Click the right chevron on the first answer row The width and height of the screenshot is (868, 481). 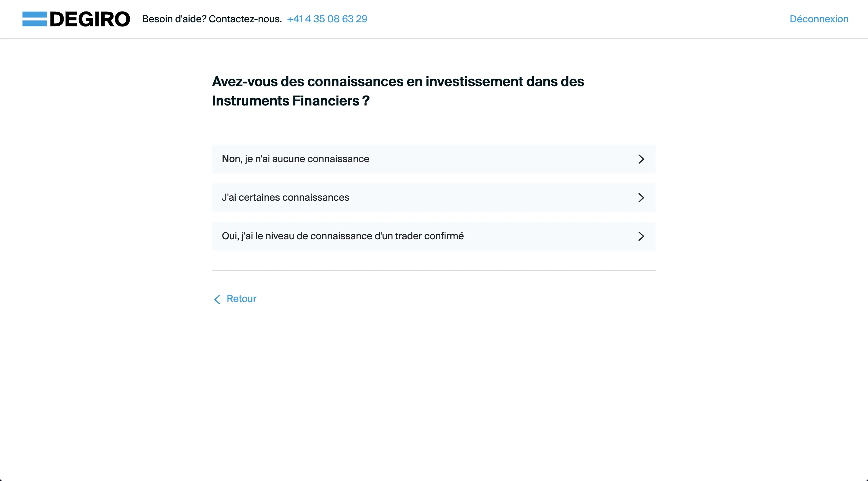tap(641, 159)
